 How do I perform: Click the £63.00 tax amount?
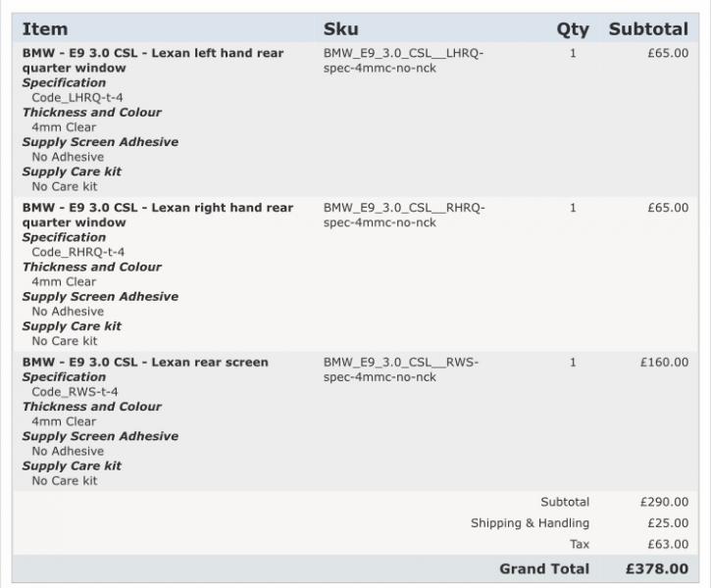pos(668,544)
